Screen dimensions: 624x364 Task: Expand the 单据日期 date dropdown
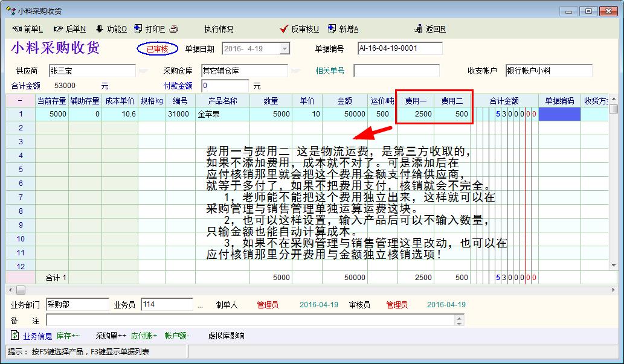pyautogui.click(x=285, y=49)
